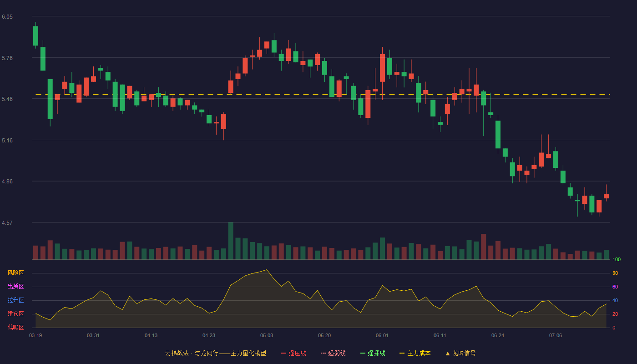
Task: Toggle the 强弱线 legend series
Action: pyautogui.click(x=333, y=353)
